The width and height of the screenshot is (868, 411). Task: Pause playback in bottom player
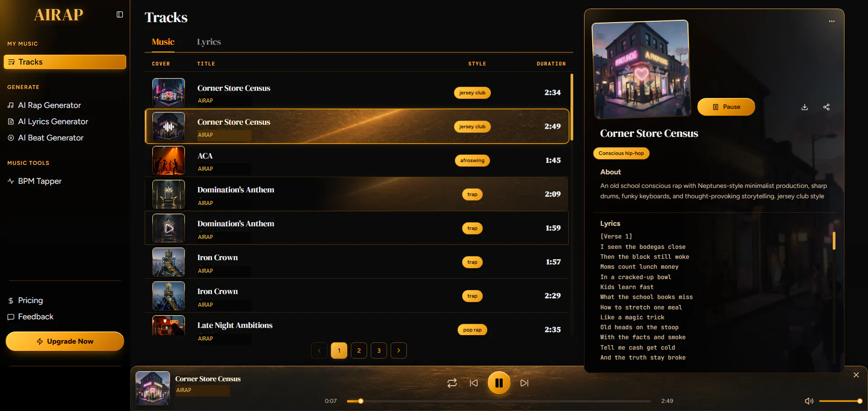point(499,383)
